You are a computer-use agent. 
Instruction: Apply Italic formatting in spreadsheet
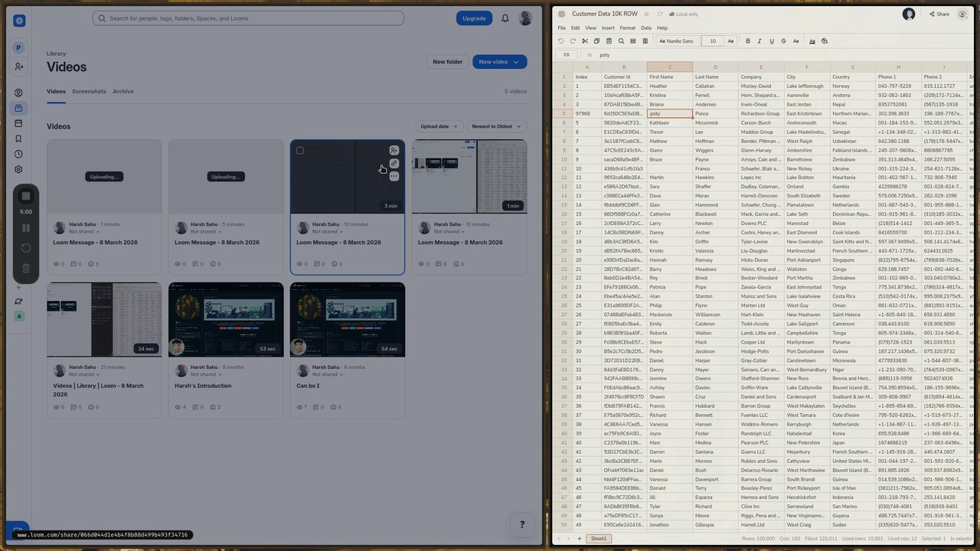click(759, 41)
